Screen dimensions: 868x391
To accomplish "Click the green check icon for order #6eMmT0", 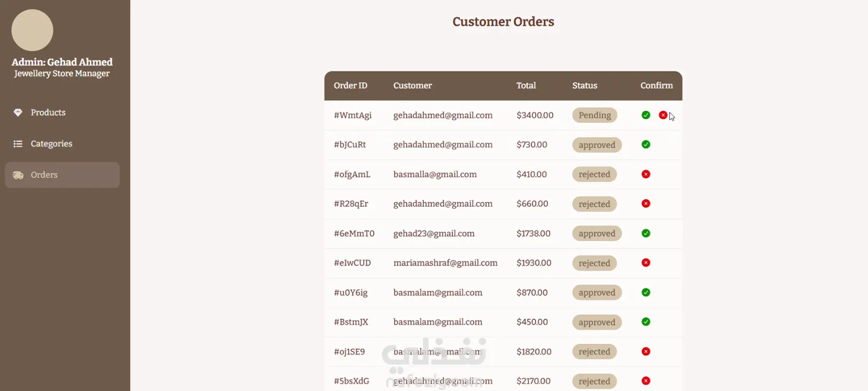I will point(646,233).
